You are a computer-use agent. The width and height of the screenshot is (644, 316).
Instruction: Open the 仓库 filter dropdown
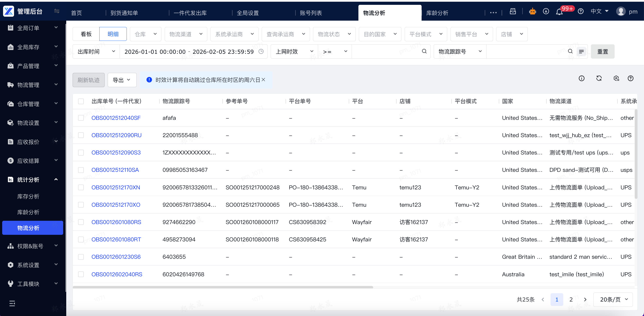[145, 34]
